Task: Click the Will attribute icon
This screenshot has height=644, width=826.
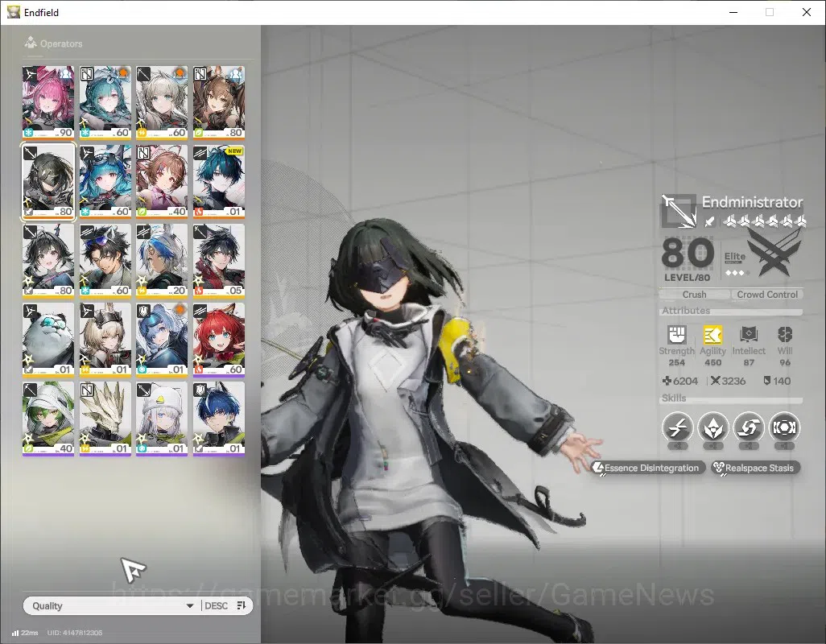Action: point(785,334)
